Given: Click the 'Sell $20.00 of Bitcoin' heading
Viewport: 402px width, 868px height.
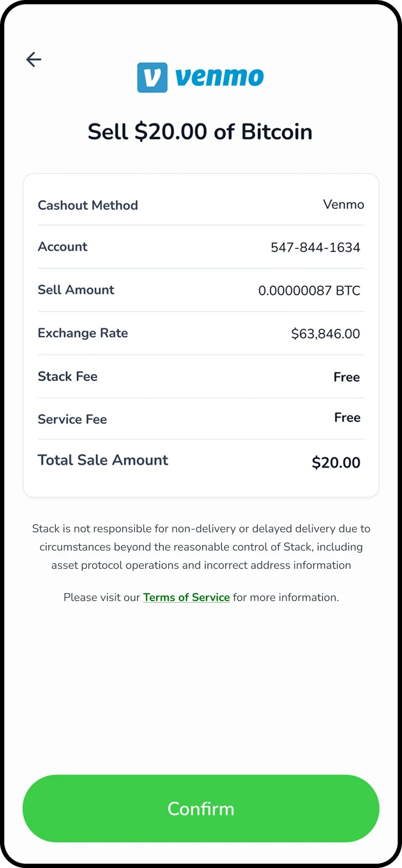Looking at the screenshot, I should tap(200, 132).
